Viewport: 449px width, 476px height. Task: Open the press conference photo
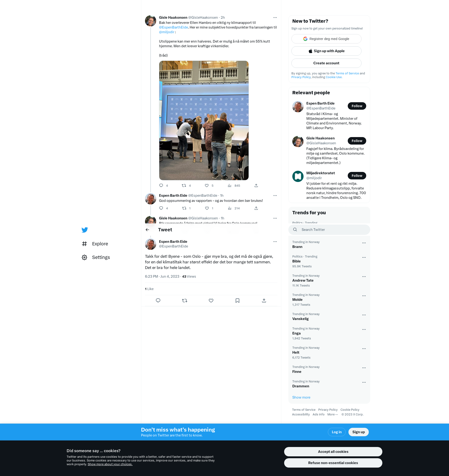click(x=204, y=120)
